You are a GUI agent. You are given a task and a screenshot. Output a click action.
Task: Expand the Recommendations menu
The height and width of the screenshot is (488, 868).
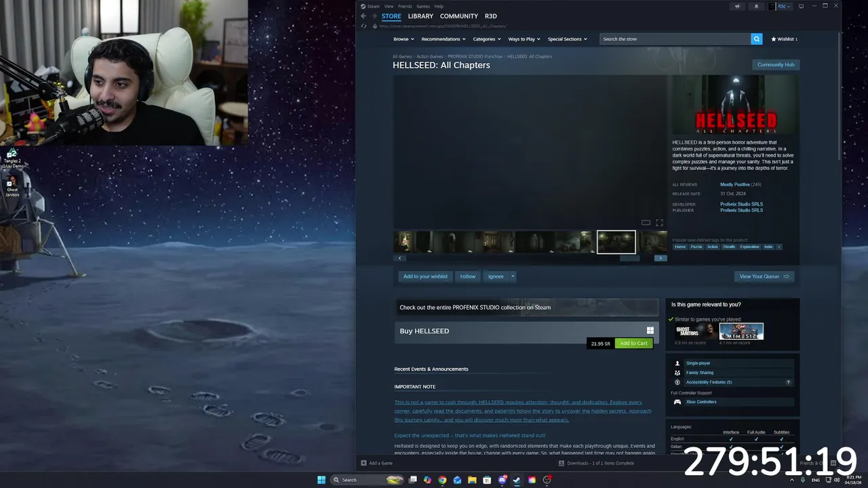[x=443, y=39]
